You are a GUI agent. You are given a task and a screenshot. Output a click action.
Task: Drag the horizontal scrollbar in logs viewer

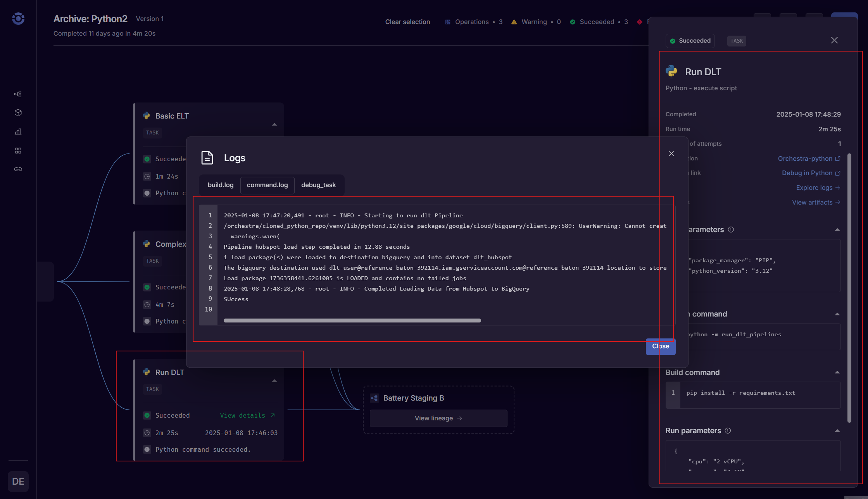point(352,320)
